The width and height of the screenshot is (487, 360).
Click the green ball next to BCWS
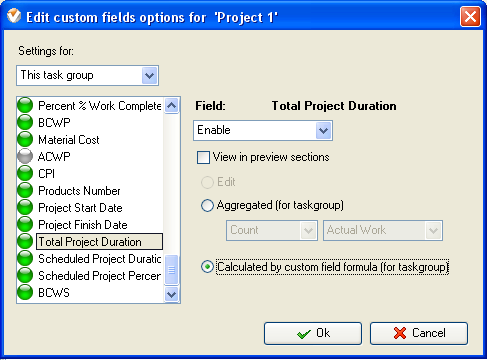pos(25,292)
